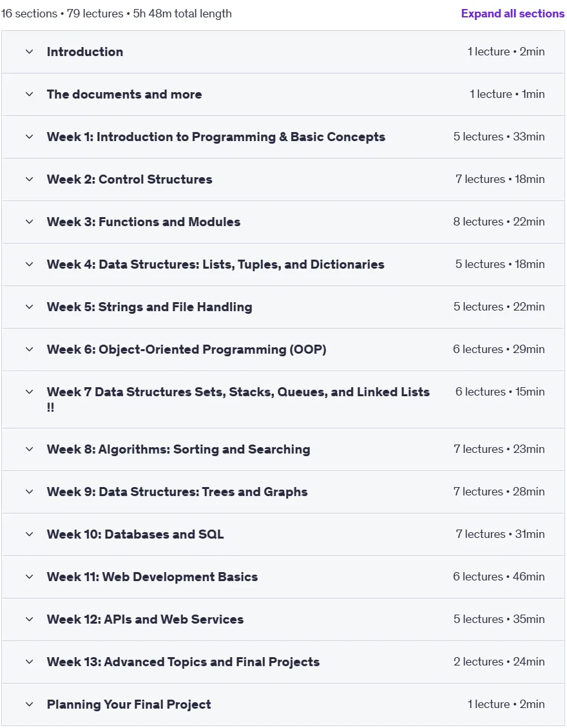Expand the Introduction section chevron

click(29, 52)
